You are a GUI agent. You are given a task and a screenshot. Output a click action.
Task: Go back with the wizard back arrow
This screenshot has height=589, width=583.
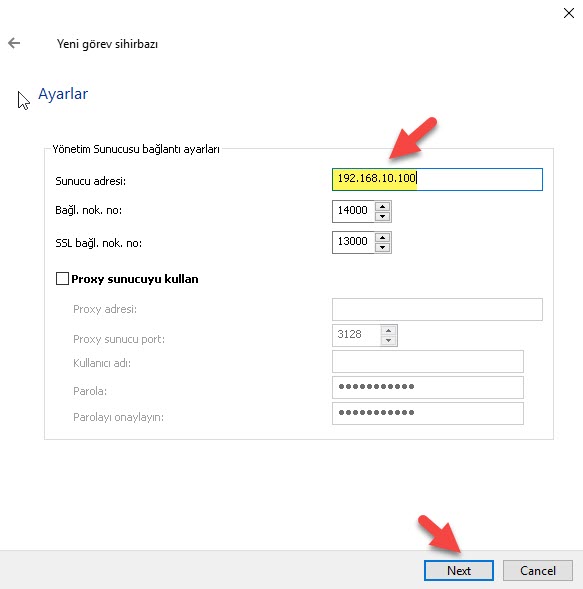14,43
